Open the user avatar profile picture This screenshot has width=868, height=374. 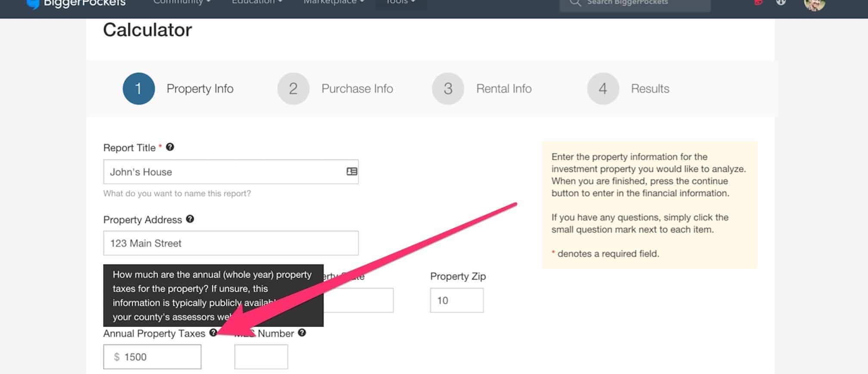[815, 3]
